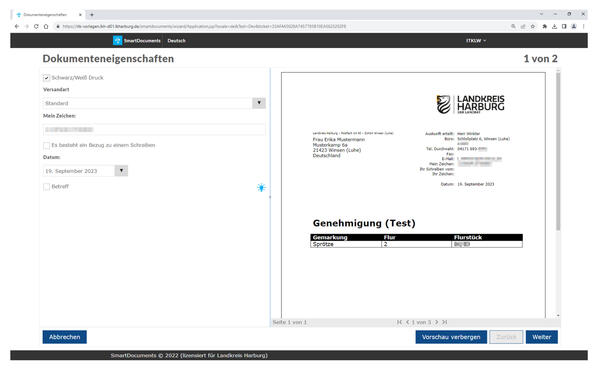
Task: Click 'Genehmigung (Test)' heading in preview
Action: coord(364,223)
